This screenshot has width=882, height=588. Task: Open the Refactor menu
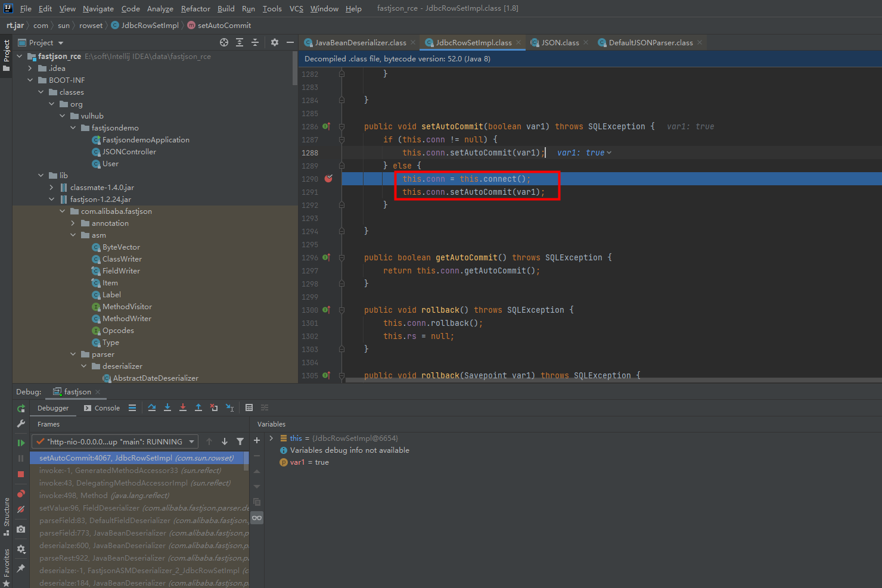tap(195, 9)
